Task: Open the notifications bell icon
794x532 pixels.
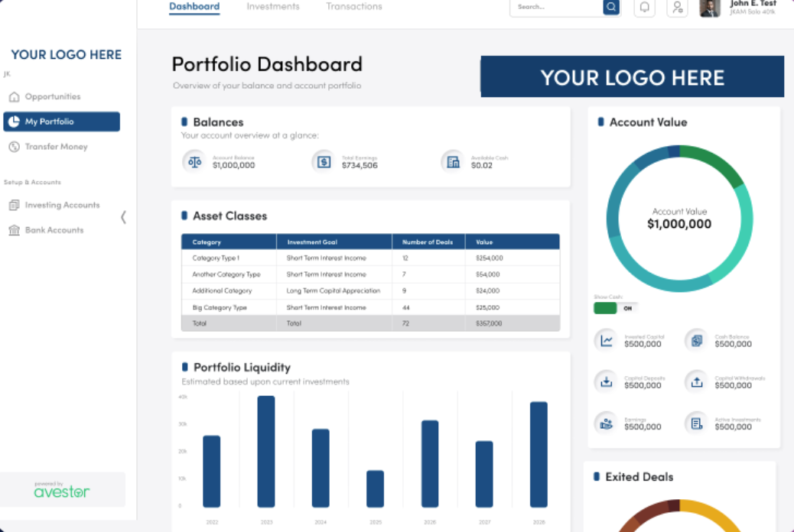Action: click(x=644, y=8)
